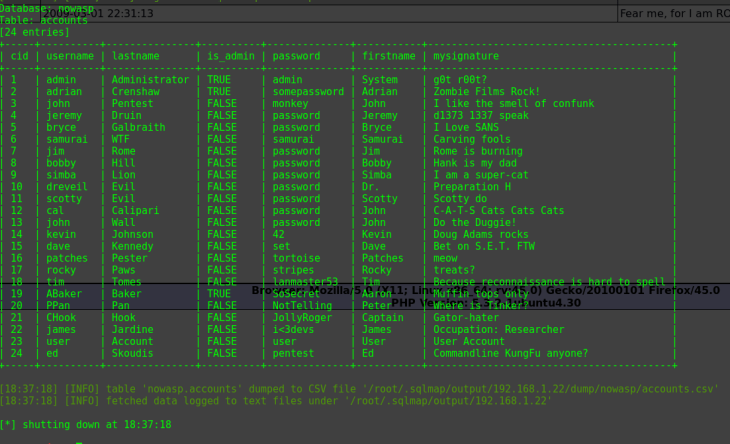Viewport: 730px width, 444px height.
Task: Click the username 'jeremy'
Action: [64, 115]
